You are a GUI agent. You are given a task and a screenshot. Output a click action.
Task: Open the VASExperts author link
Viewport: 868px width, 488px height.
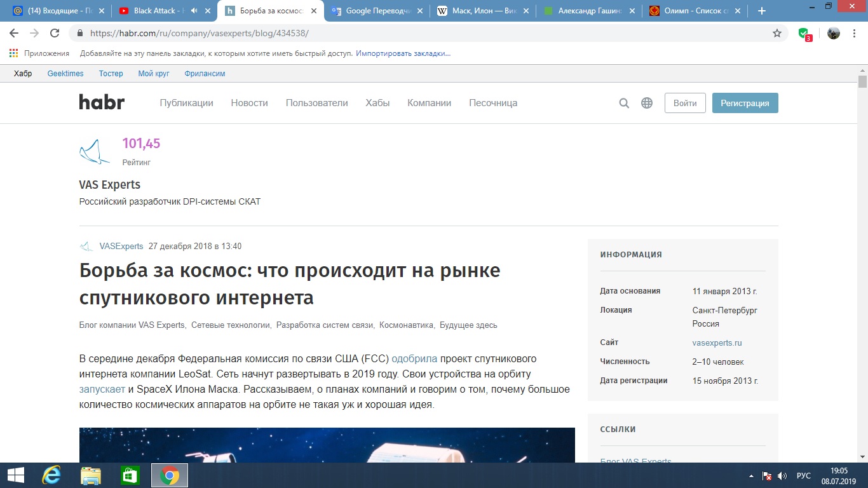(121, 247)
